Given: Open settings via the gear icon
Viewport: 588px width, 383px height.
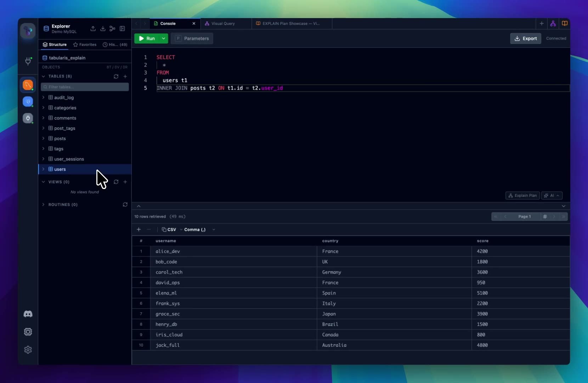Looking at the screenshot, I should coord(28,350).
